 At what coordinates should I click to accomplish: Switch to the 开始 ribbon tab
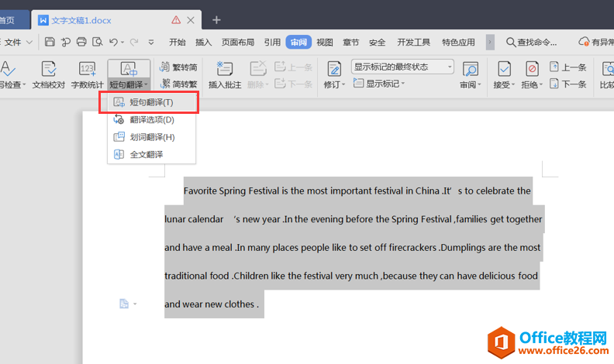[177, 43]
